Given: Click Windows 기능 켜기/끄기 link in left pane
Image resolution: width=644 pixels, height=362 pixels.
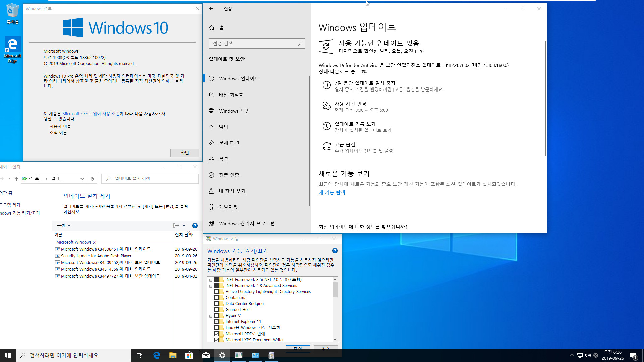Looking at the screenshot, I should point(20,213).
